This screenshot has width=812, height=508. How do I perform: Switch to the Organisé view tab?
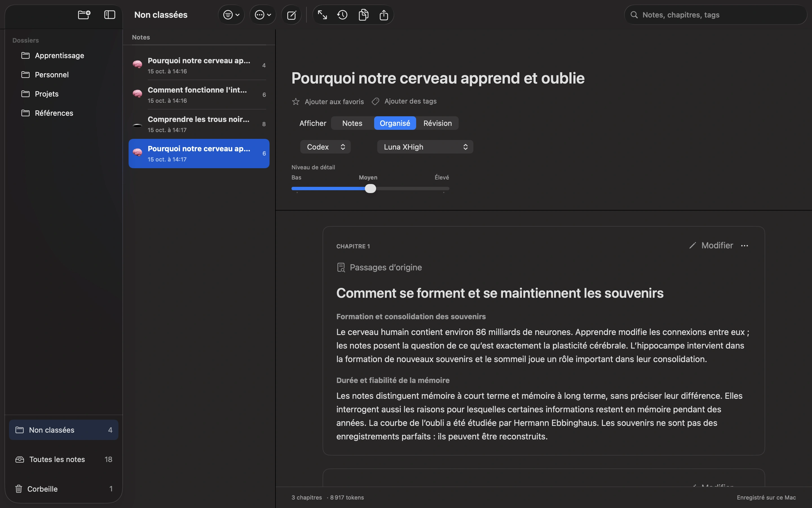[x=395, y=123]
